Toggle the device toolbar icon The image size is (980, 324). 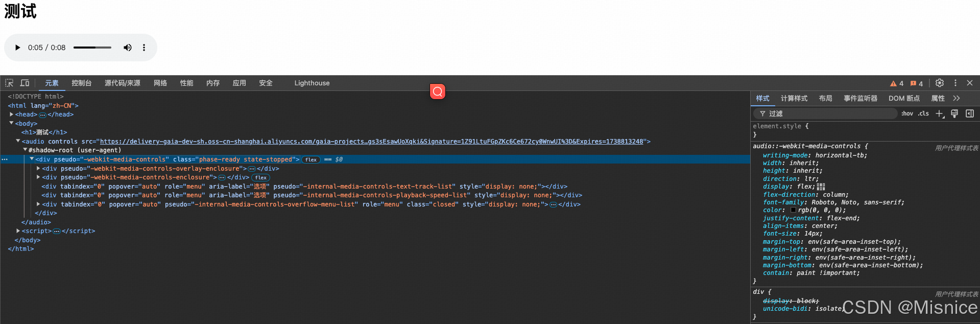click(25, 83)
